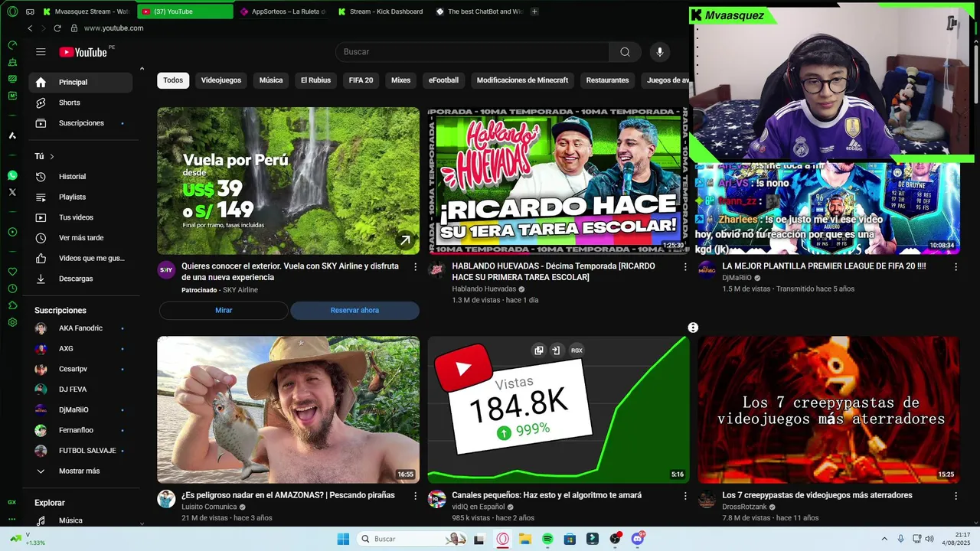Screen dimensions: 980x551
Task: Open Tus videos in the sidebar
Action: tap(80, 217)
